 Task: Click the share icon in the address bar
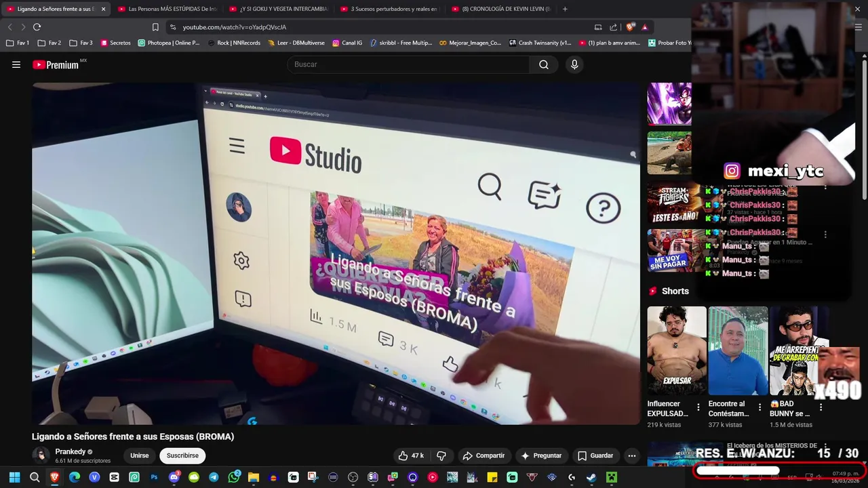613,27
